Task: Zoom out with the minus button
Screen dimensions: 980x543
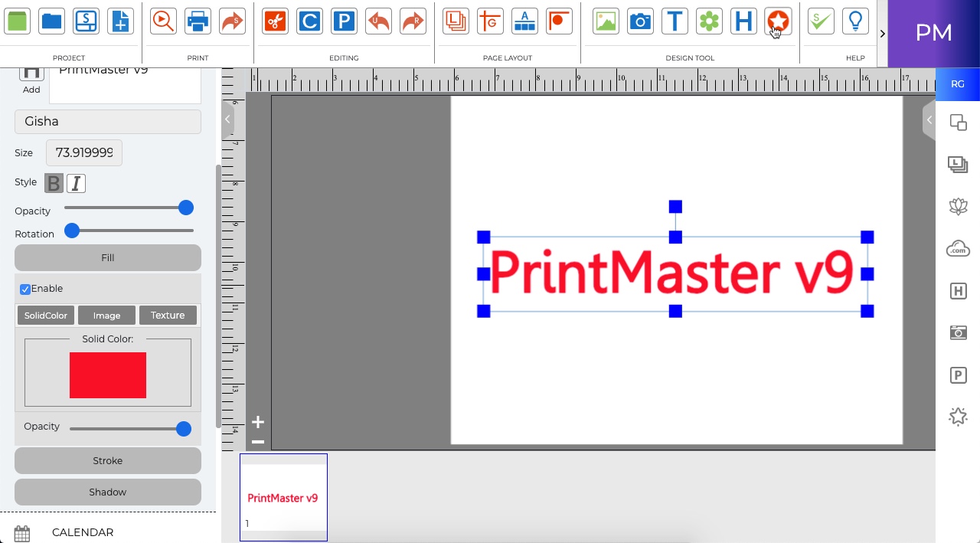Action: [258, 442]
